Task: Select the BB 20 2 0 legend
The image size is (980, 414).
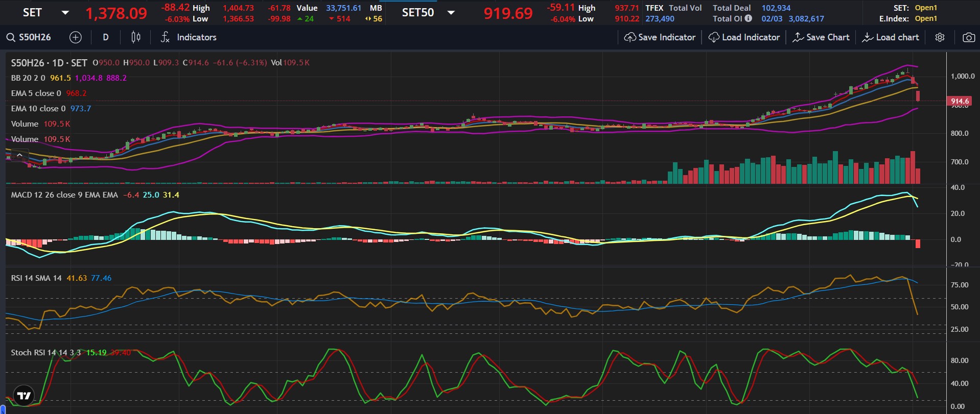Action: tap(28, 78)
